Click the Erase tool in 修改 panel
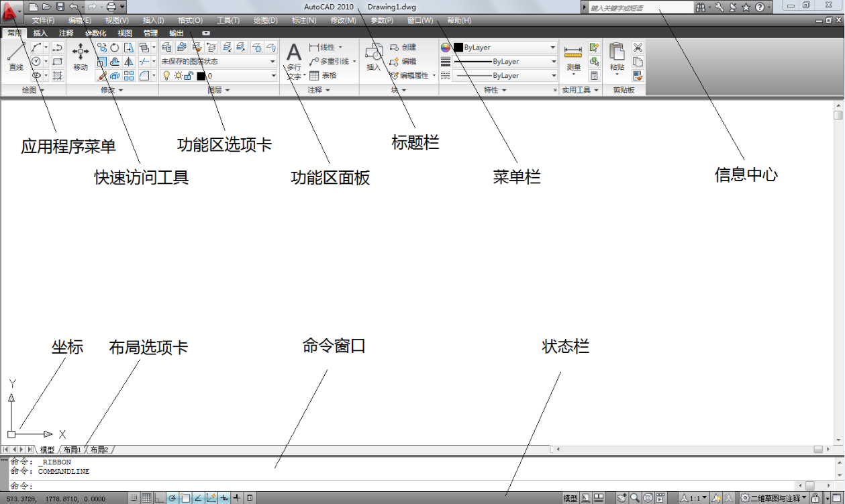845x504 pixels. coord(102,76)
